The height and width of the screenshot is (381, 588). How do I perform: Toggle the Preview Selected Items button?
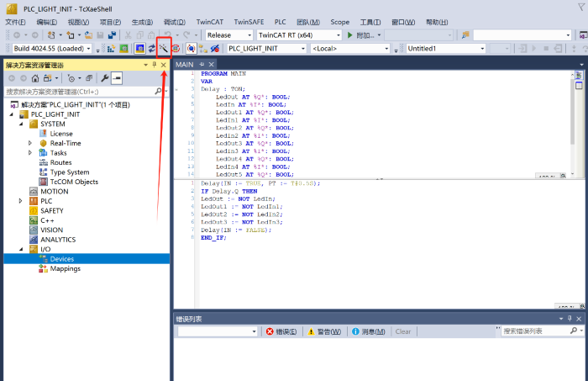(117, 78)
